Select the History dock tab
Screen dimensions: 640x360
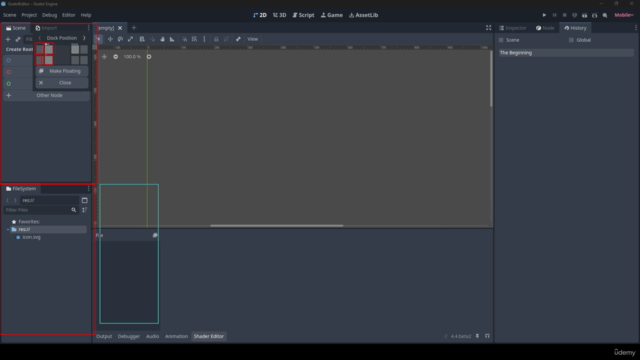click(576, 28)
